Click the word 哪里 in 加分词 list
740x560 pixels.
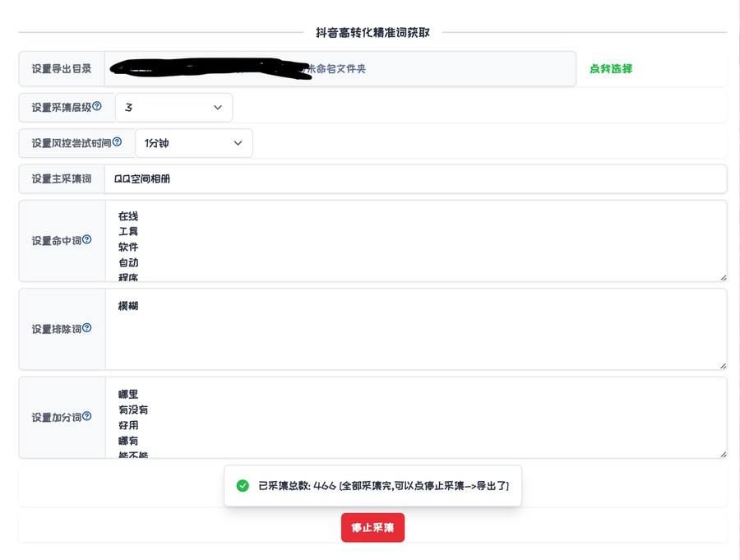click(x=128, y=394)
